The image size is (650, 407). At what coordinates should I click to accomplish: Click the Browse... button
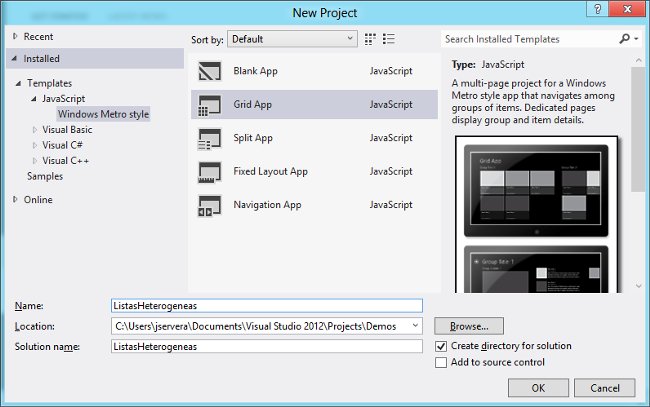469,326
